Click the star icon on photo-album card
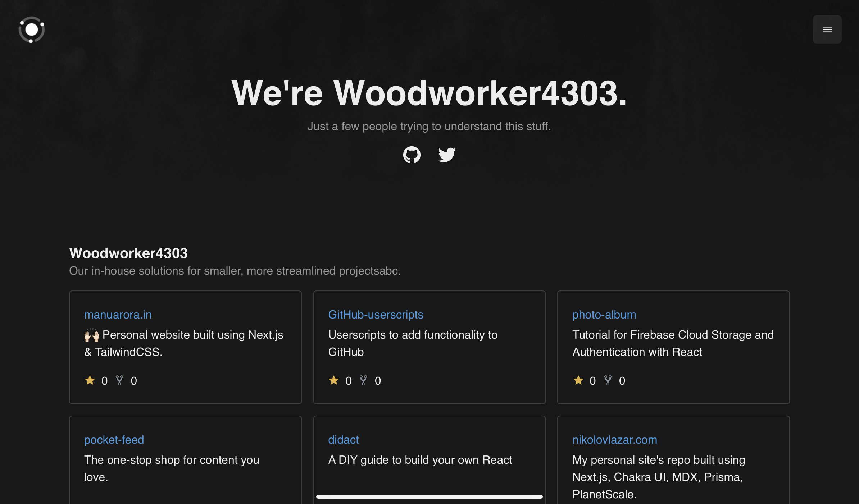This screenshot has width=859, height=504. click(x=578, y=380)
